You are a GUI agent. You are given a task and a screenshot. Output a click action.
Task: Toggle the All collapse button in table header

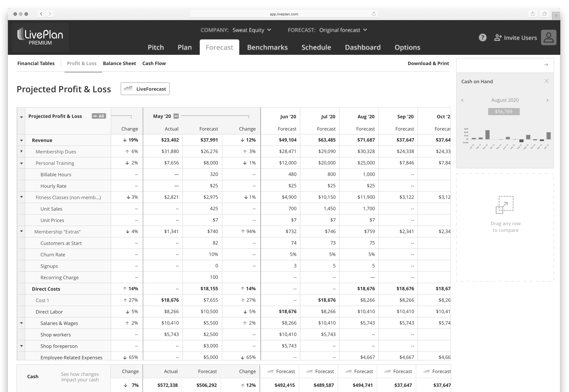[99, 116]
